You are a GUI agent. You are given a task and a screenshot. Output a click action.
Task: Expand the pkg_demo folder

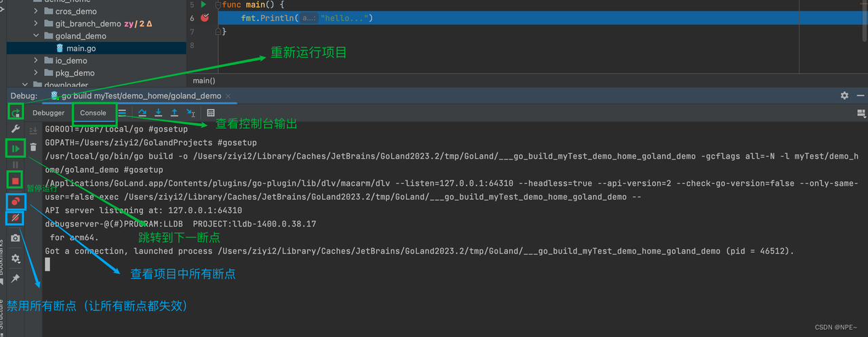tap(36, 73)
